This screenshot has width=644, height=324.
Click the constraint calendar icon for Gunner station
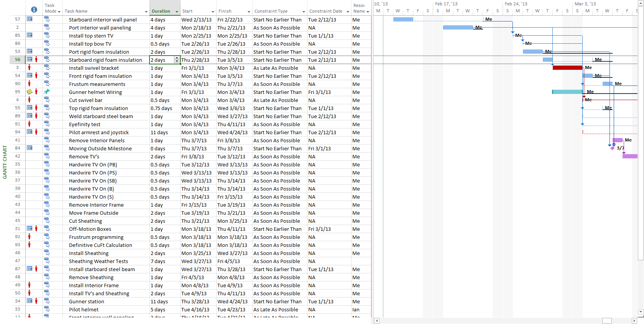tap(30, 301)
